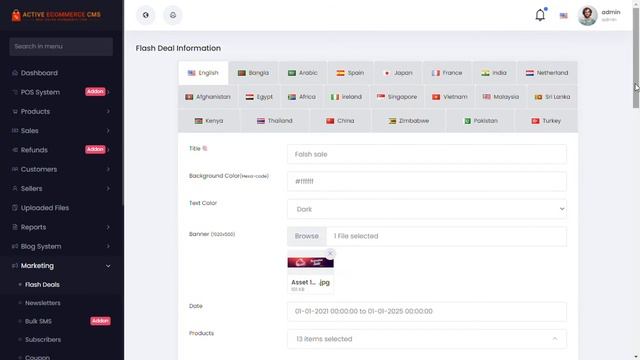This screenshot has width=640, height=360.
Task: Expand POS System menu
Action: (61, 92)
